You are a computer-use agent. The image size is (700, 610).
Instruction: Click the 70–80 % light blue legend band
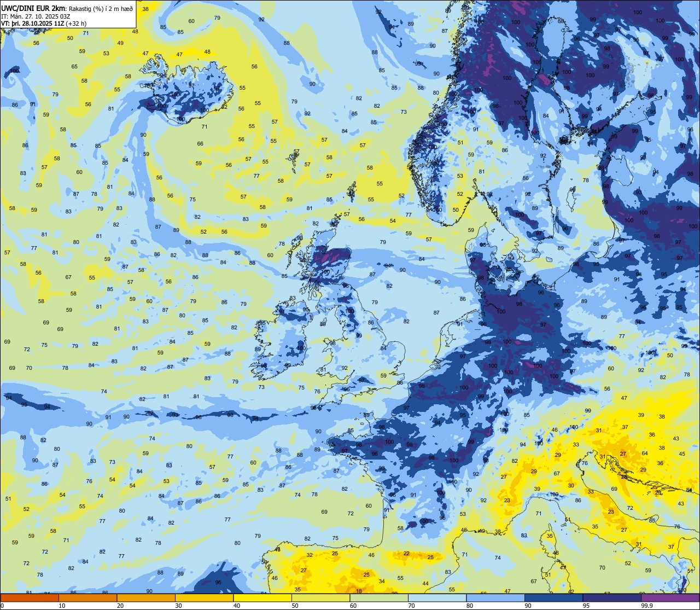click(x=437, y=598)
